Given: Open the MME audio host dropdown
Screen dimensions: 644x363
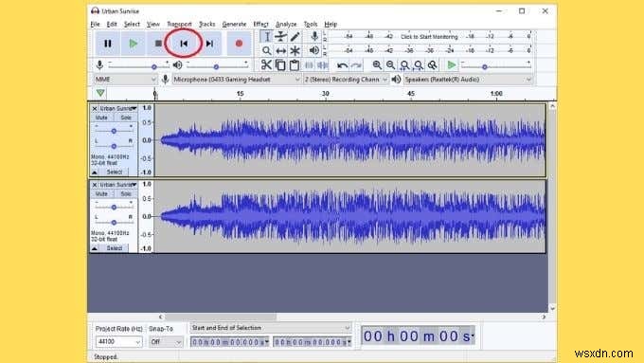Looking at the screenshot, I should 125,80.
